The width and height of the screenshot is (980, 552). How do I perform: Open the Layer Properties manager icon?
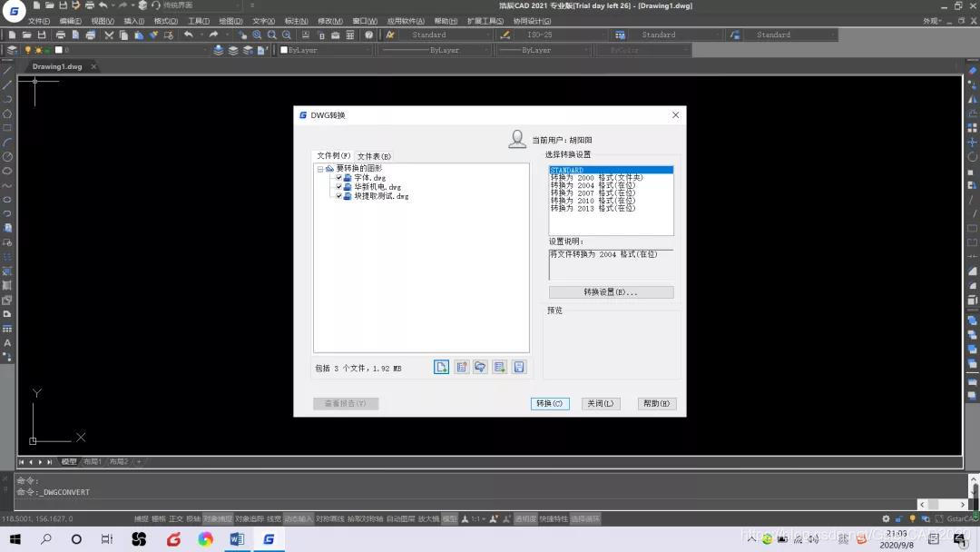(x=12, y=50)
